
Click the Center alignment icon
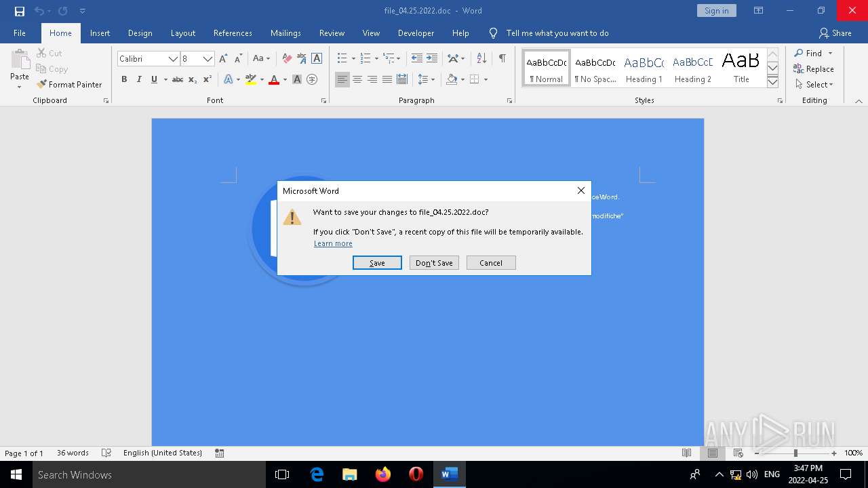tap(357, 79)
